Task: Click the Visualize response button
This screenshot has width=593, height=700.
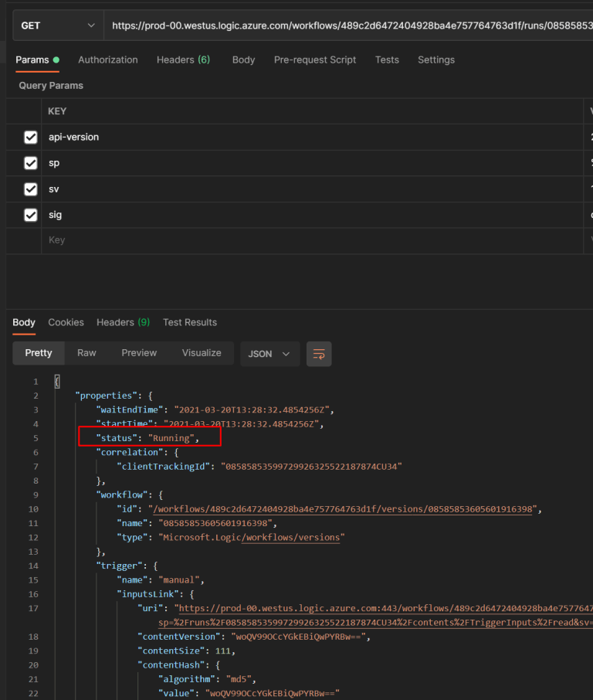Action: pos(201,353)
